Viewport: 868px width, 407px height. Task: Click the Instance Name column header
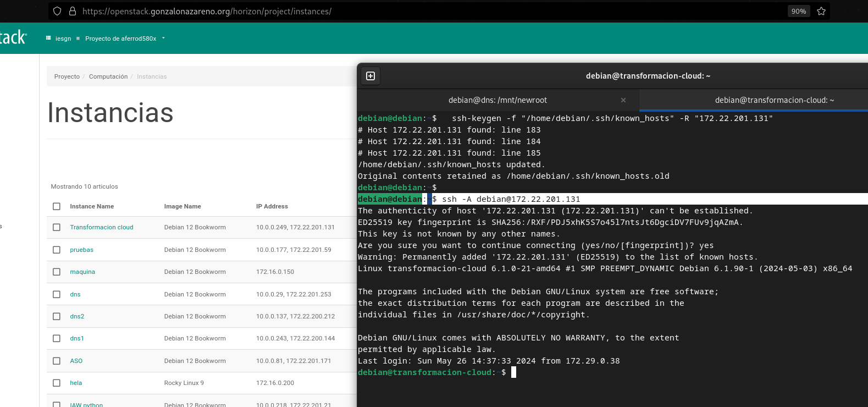click(x=92, y=206)
